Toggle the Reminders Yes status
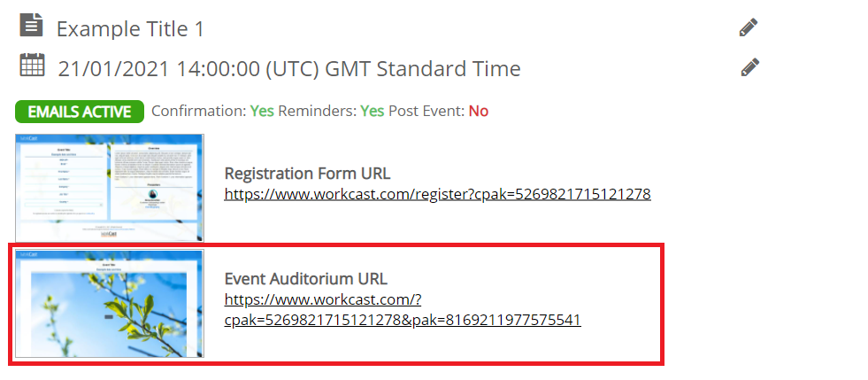868x380 pixels. pos(372,112)
